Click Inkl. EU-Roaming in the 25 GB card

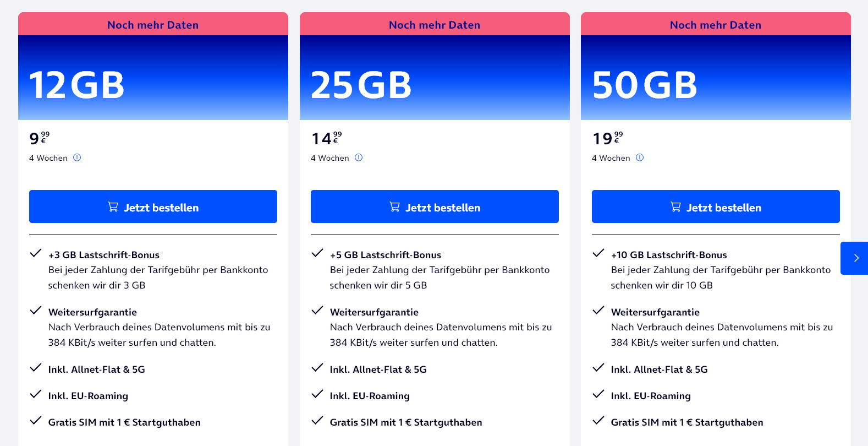(370, 396)
